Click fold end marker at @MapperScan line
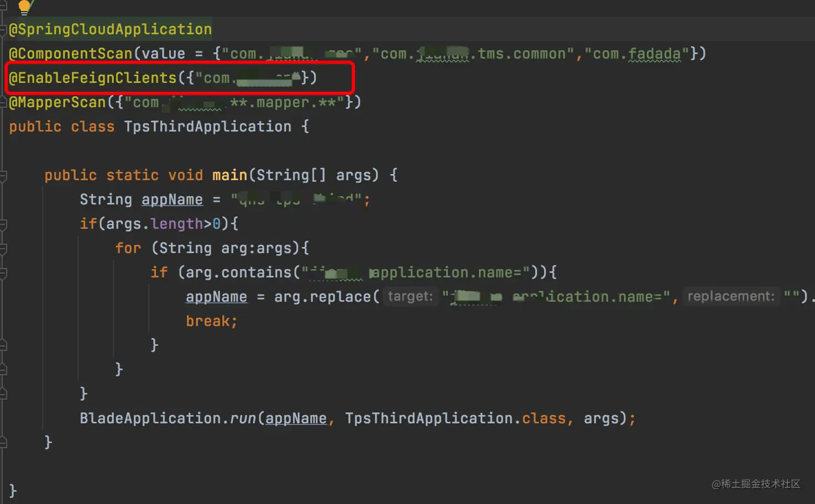 [3, 102]
